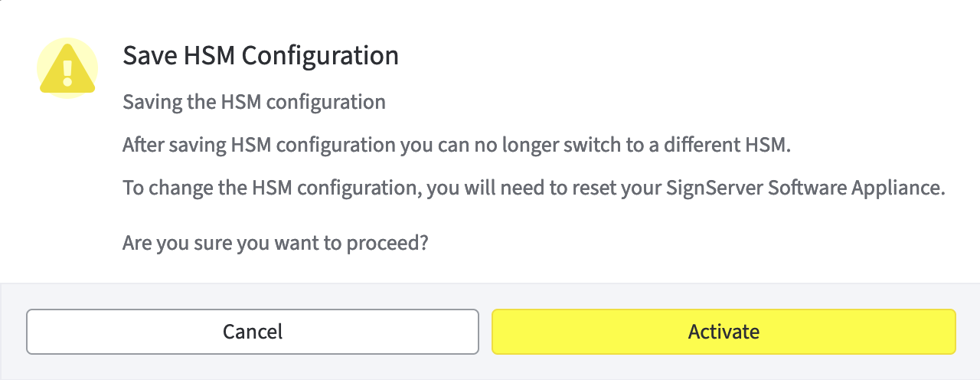Click the word "After" starting the warning sentence
Image resolution: width=980 pixels, height=380 pixels.
tap(142, 145)
